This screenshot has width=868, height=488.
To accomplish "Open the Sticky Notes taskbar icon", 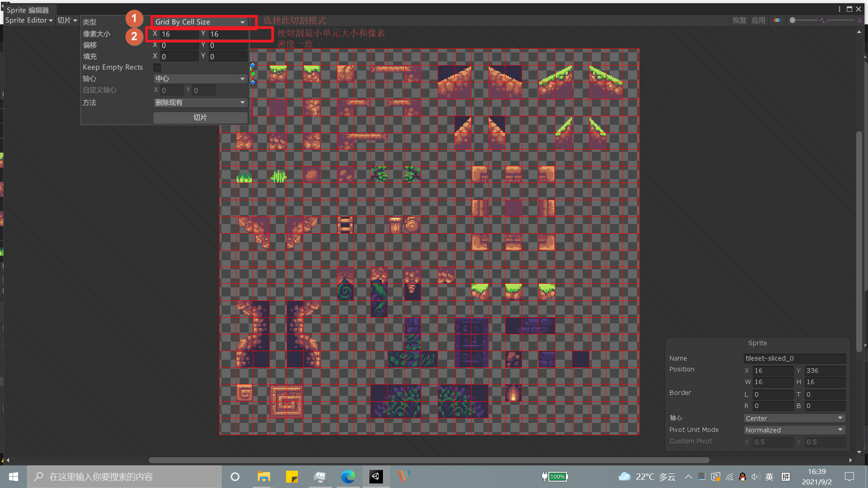I will (292, 477).
